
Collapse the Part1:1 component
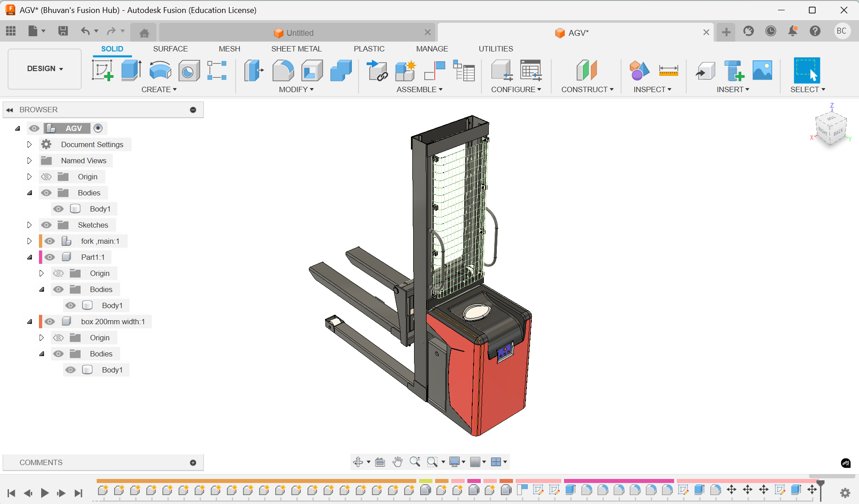coord(30,257)
